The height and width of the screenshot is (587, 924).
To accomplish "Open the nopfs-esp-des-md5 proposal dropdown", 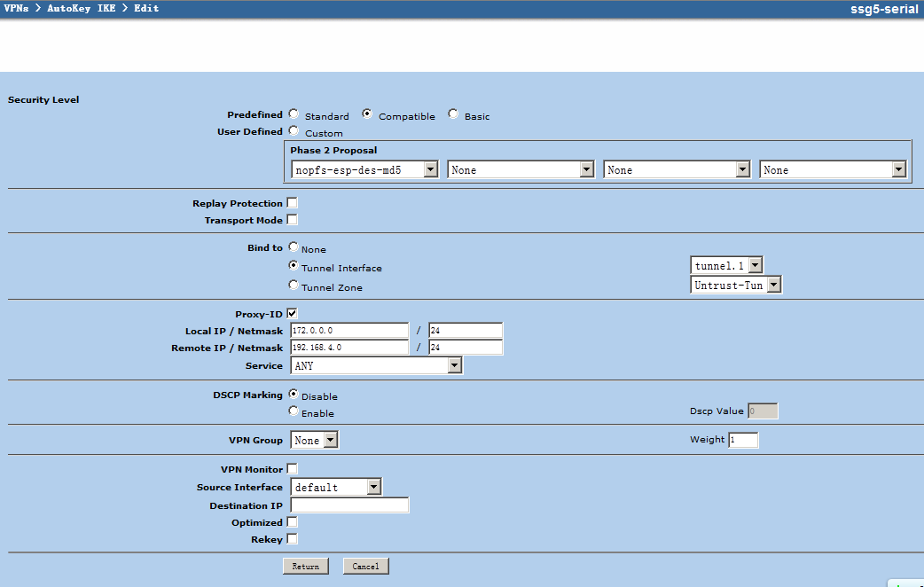I will pos(364,169).
